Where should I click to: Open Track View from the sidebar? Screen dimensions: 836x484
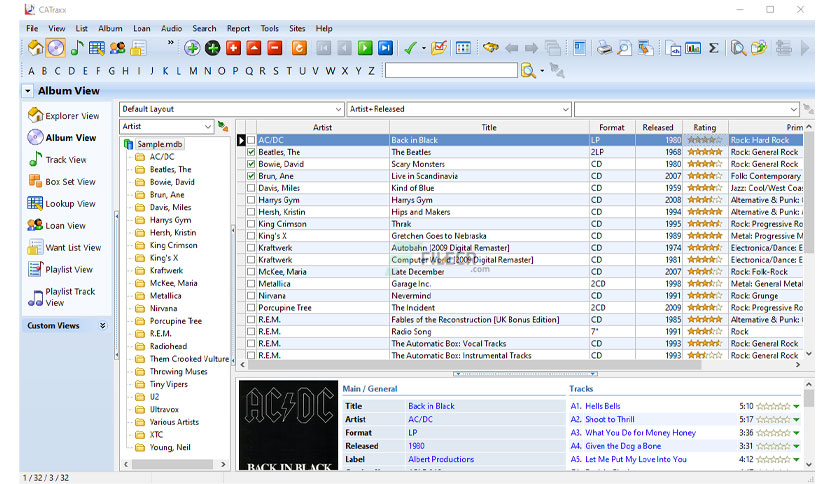[x=65, y=160]
